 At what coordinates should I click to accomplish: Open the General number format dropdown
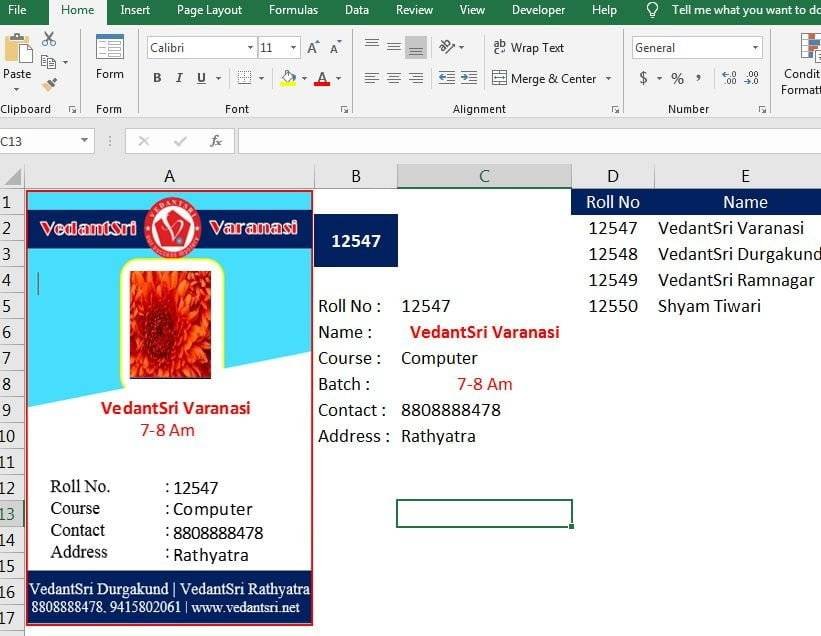tap(756, 47)
